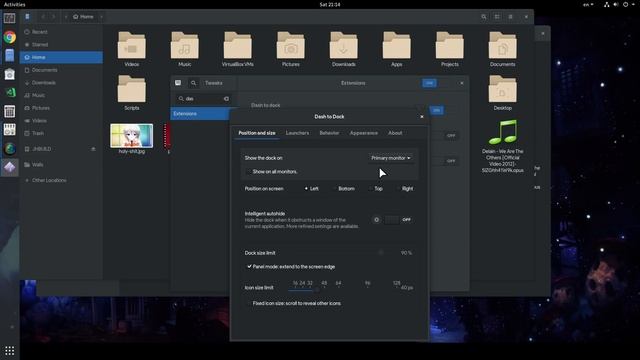Select the green music note opus file

tap(502, 132)
